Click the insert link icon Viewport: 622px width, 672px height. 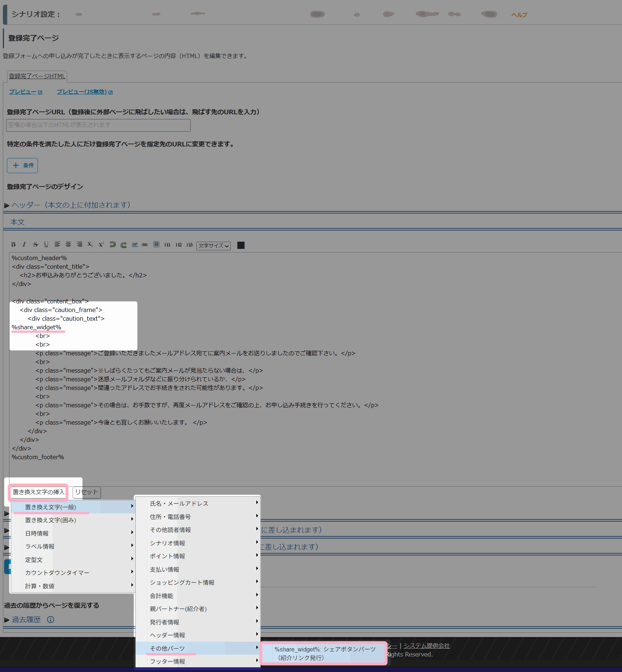[x=145, y=245]
